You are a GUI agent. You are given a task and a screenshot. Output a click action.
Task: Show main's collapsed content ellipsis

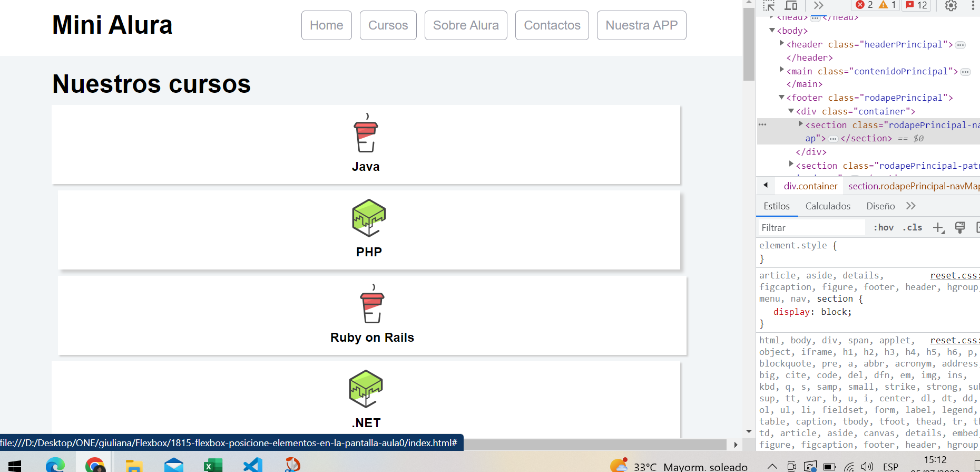(965, 72)
